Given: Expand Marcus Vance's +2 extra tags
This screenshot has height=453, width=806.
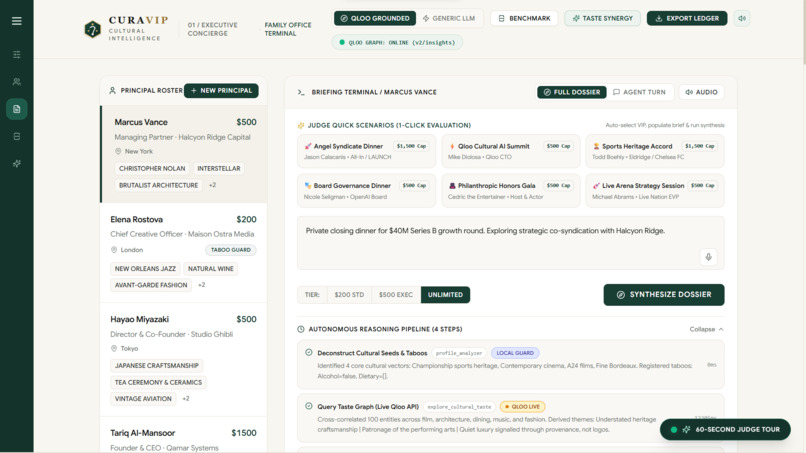Looking at the screenshot, I should (x=212, y=185).
